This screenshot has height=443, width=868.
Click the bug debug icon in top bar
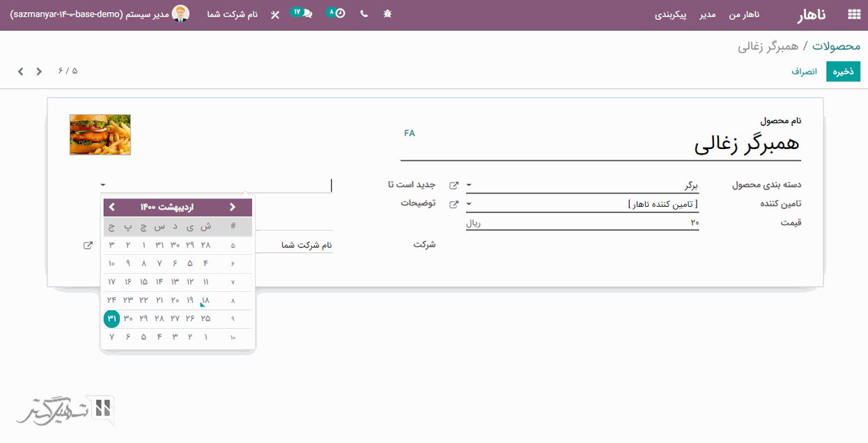click(x=388, y=14)
